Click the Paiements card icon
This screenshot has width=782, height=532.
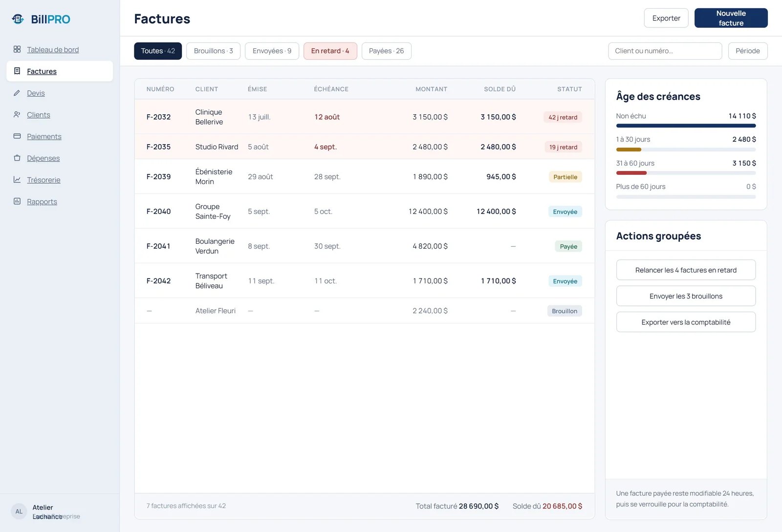(x=17, y=136)
